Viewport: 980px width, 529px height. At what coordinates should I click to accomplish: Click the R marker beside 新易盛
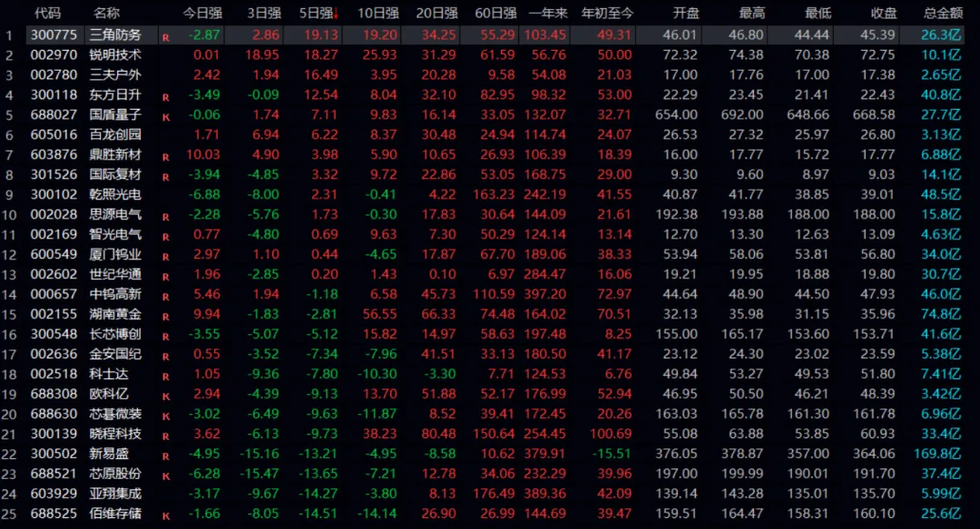[x=166, y=456]
